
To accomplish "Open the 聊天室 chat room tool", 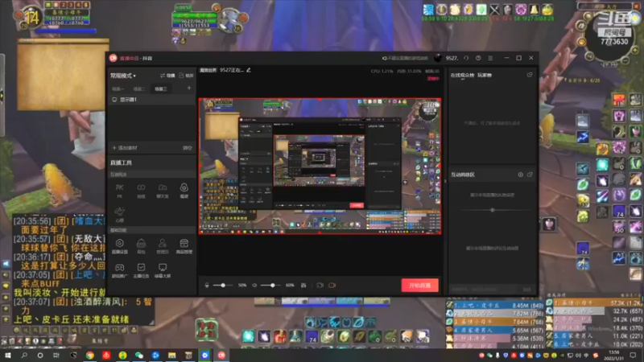I will (x=163, y=191).
